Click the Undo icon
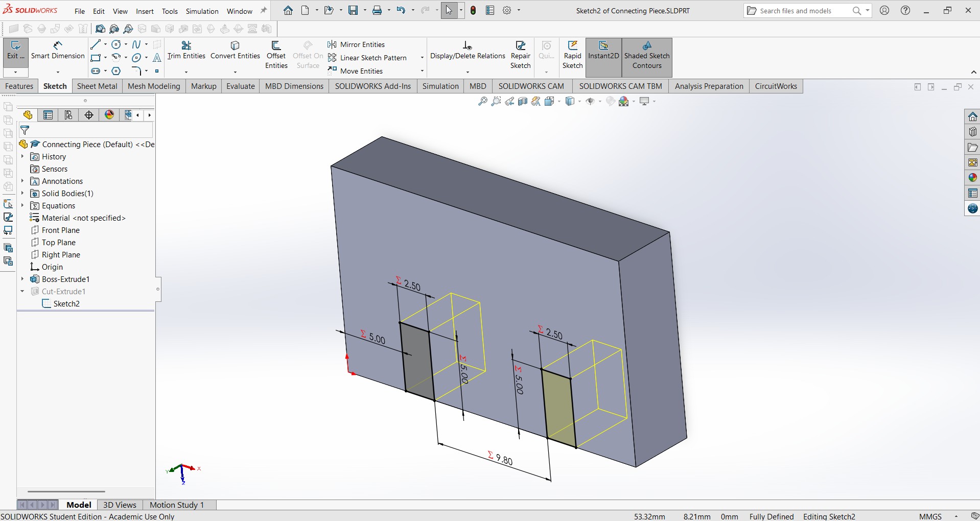The width and height of the screenshot is (980, 521). coord(401,10)
